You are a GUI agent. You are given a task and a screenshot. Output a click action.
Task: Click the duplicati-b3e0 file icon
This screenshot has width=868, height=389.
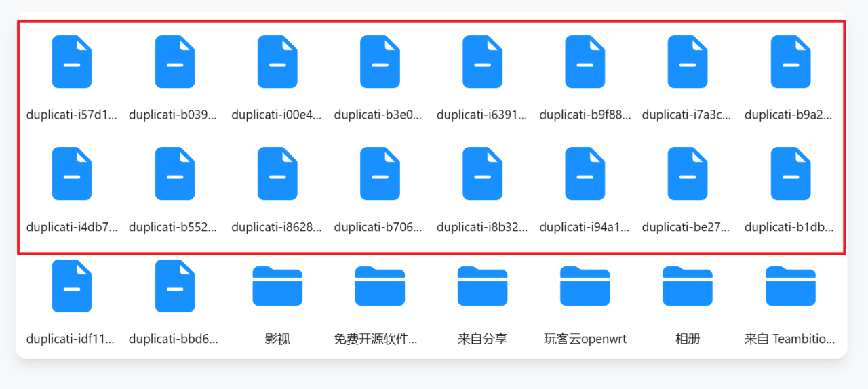point(380,62)
